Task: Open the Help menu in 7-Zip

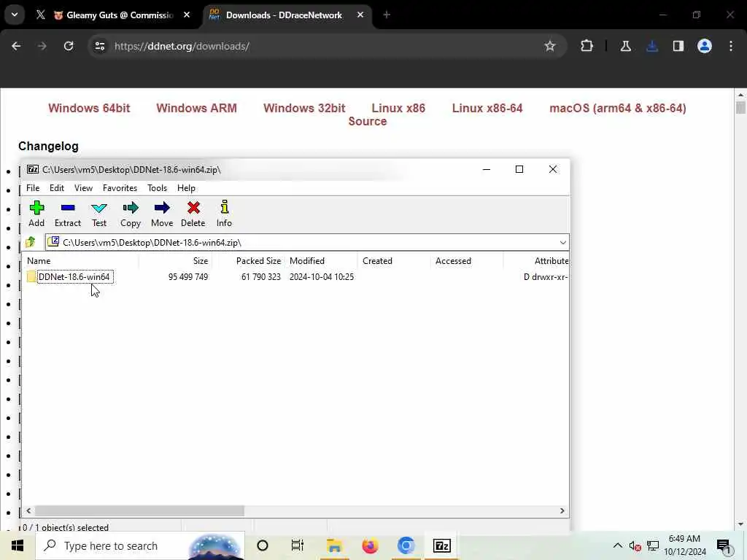Action: [186, 188]
